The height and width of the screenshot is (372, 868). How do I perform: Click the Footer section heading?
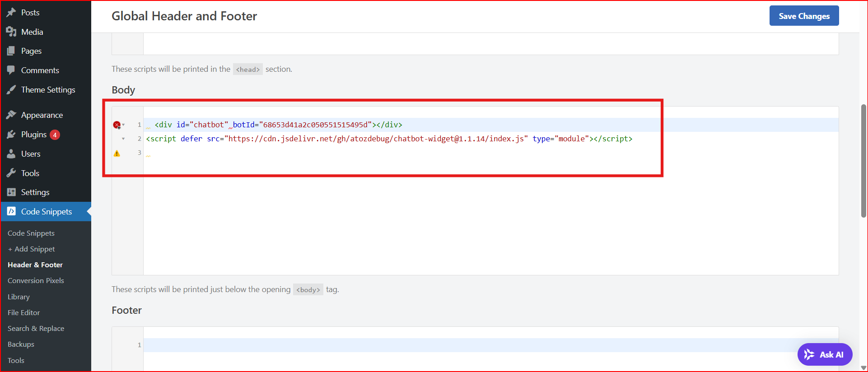[126, 310]
